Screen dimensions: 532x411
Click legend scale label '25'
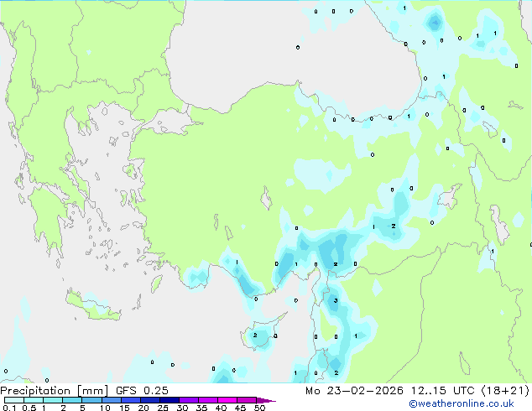(163, 408)
